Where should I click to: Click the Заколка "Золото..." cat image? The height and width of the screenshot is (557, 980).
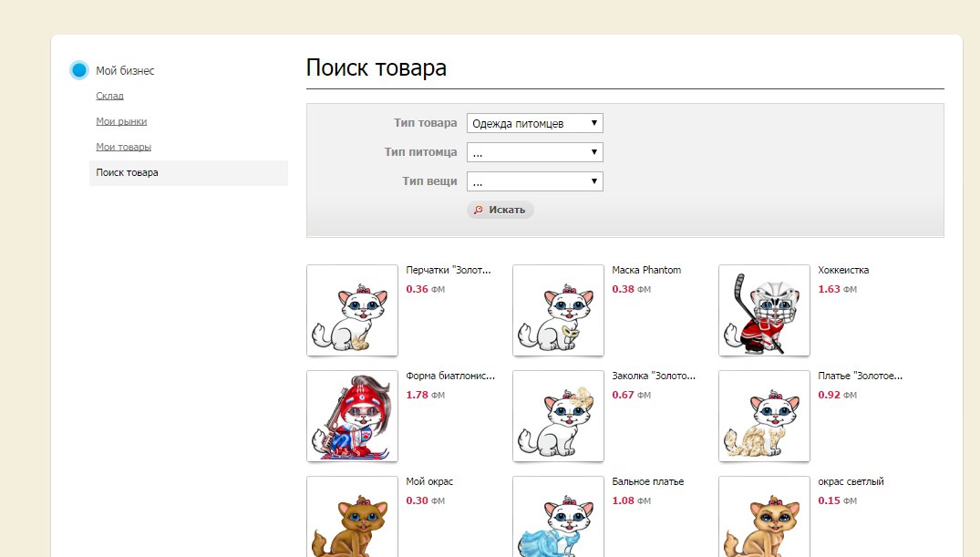[558, 416]
